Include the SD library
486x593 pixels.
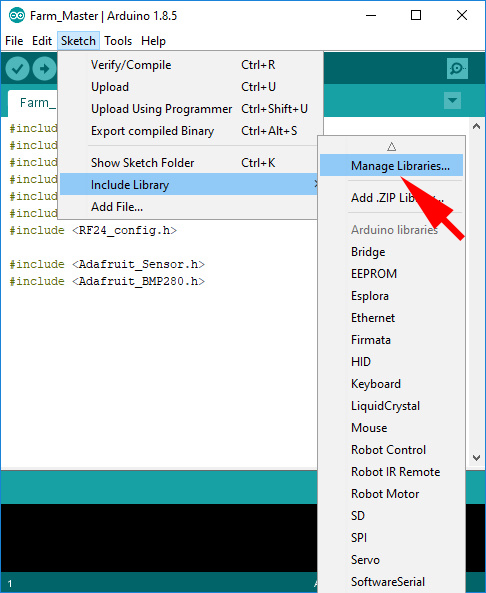point(391,516)
